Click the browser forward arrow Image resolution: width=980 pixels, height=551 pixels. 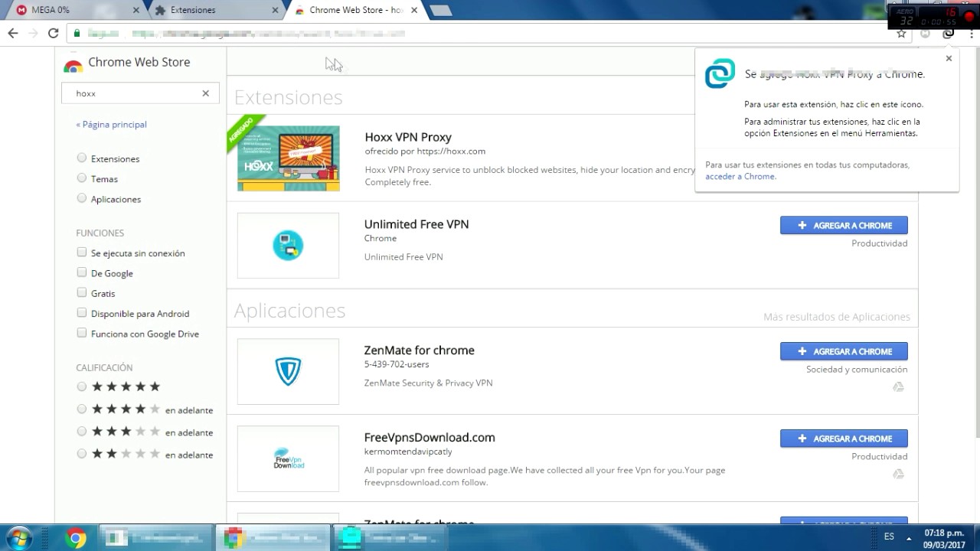32,33
